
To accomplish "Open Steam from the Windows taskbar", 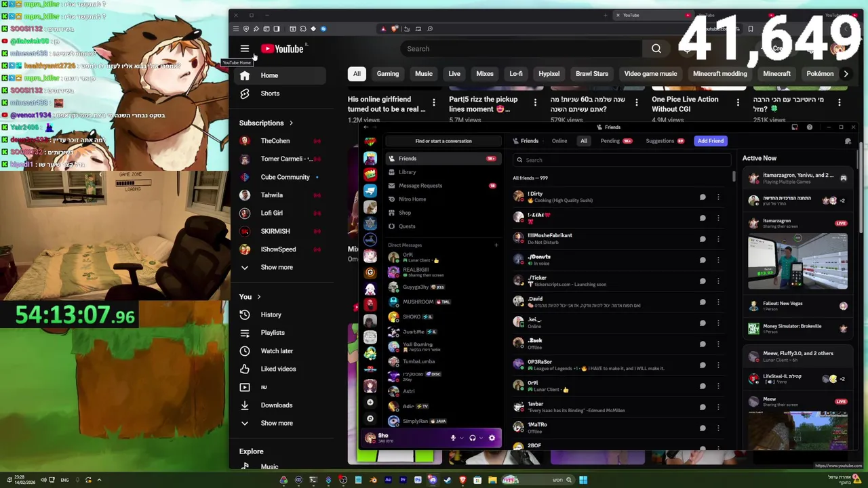I will coord(448,480).
